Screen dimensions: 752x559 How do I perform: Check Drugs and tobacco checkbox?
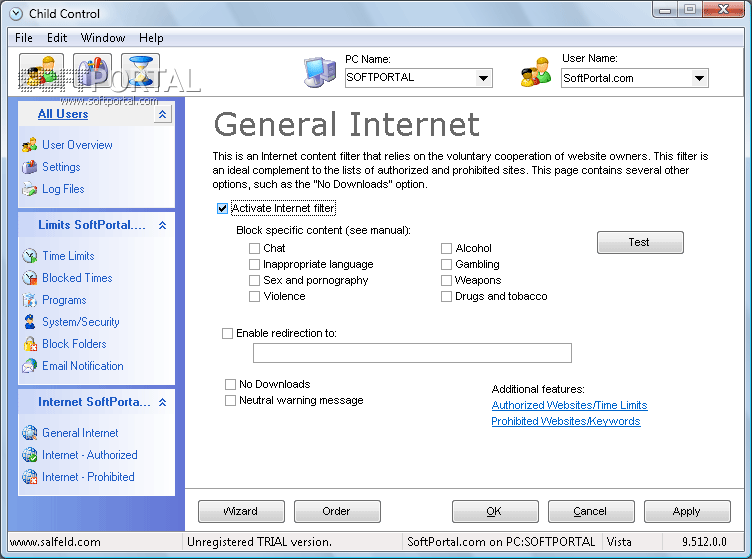[446, 296]
